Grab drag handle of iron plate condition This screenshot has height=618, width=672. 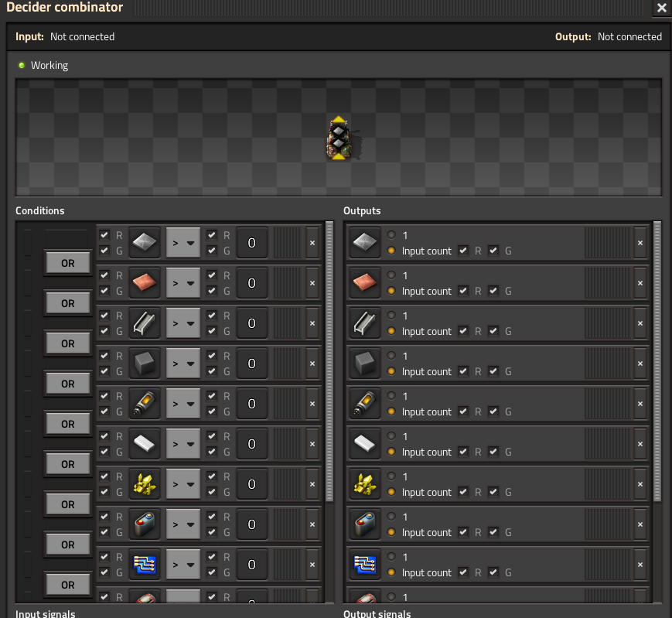(x=287, y=243)
